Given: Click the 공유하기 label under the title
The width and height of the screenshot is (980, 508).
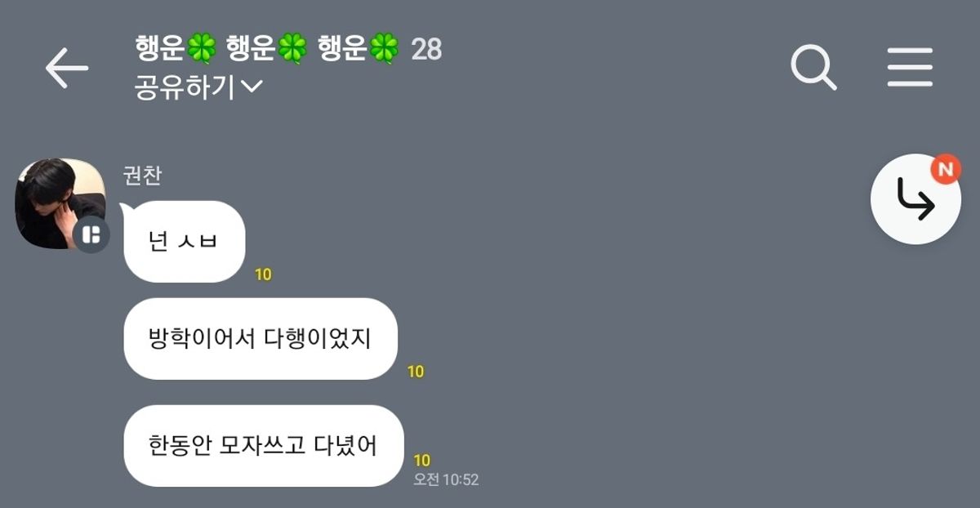Looking at the screenshot, I should 185,87.
